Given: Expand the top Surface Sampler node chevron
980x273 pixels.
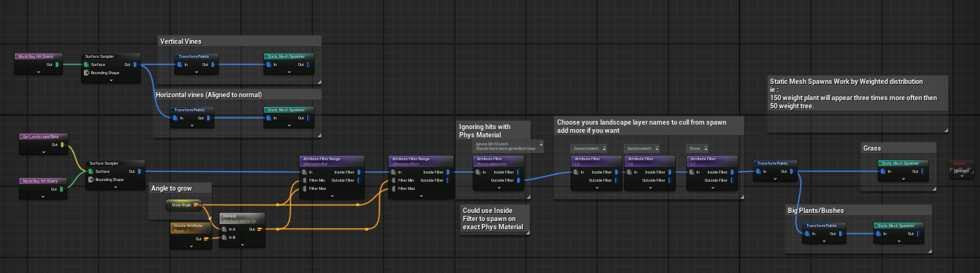Looking at the screenshot, I should pyautogui.click(x=111, y=80).
